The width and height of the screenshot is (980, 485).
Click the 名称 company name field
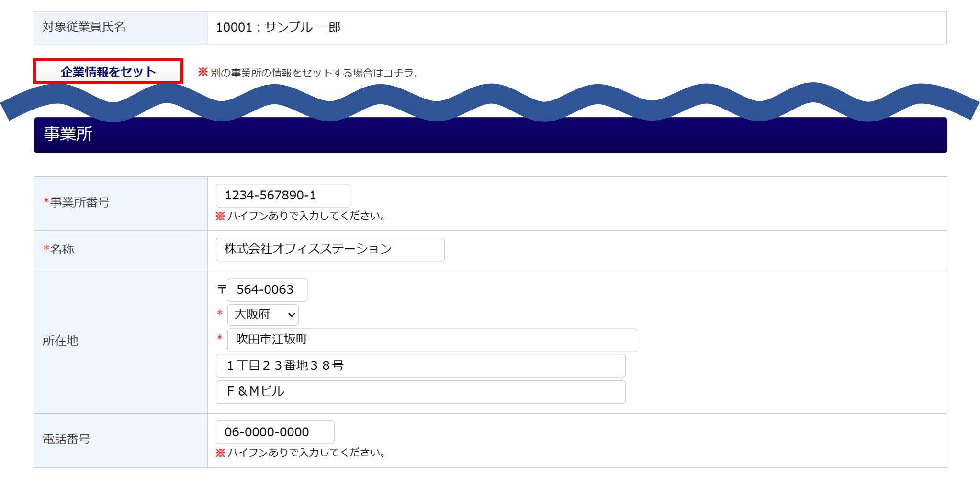330,249
